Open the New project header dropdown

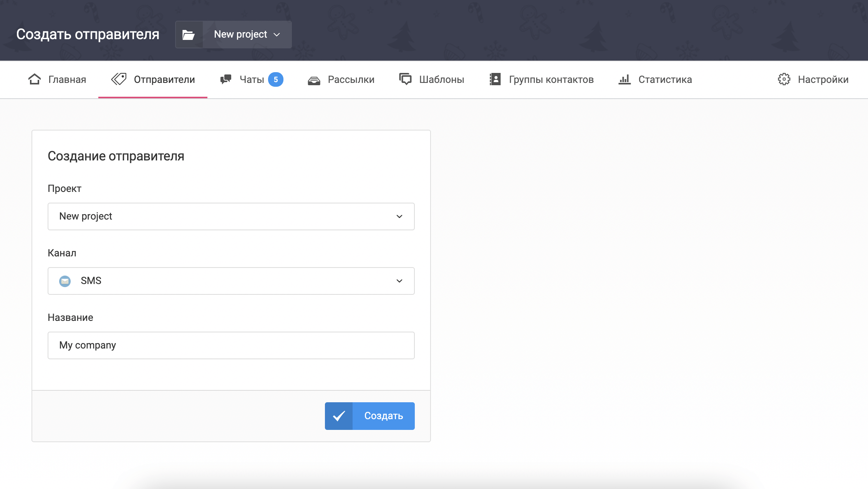(x=234, y=35)
